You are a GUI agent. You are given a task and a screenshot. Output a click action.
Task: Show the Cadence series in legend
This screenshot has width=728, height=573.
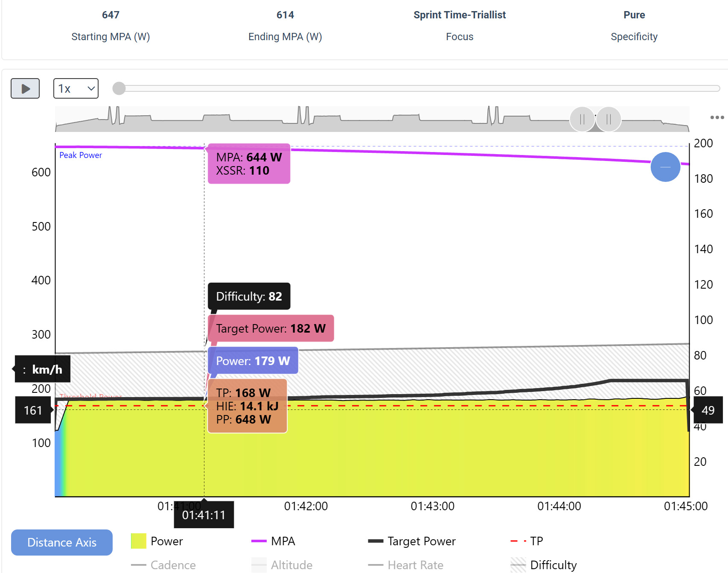click(163, 565)
